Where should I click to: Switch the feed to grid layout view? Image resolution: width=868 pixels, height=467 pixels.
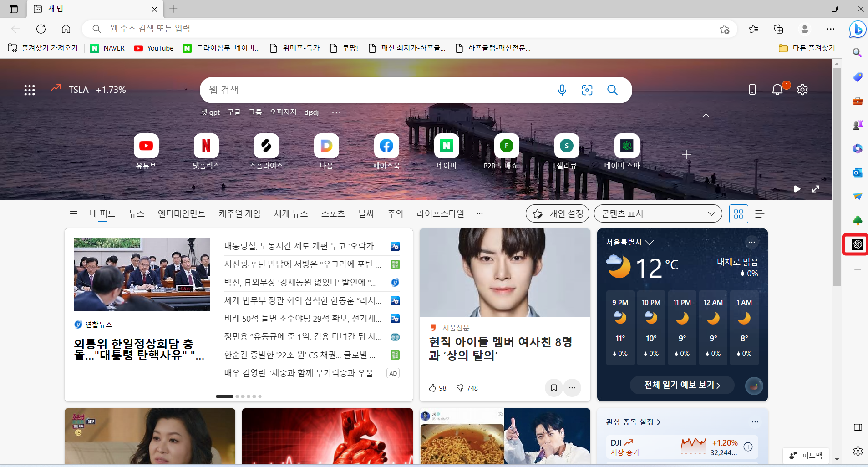(x=738, y=213)
